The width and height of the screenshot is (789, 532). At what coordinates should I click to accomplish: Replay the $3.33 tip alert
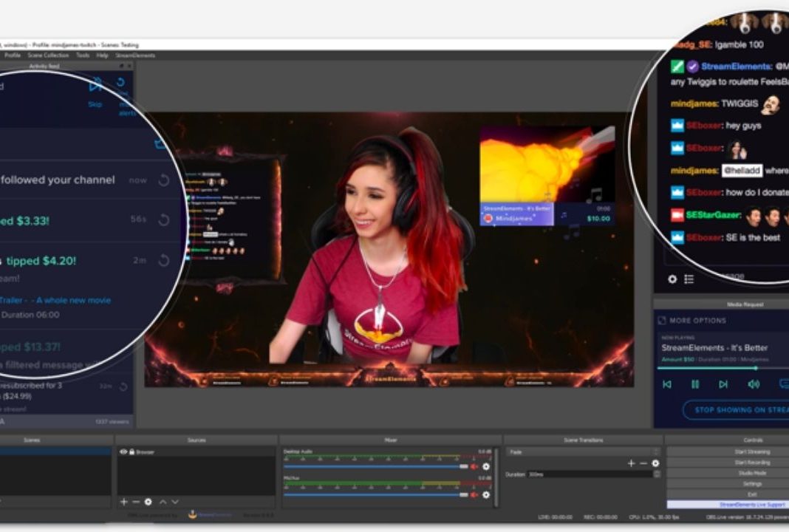tap(163, 219)
